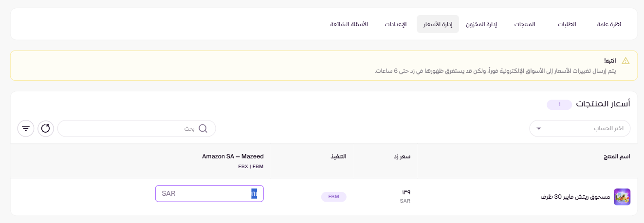Click the FBM fulfillment badge
Viewport: 644px width, 223px height.
(x=333, y=197)
